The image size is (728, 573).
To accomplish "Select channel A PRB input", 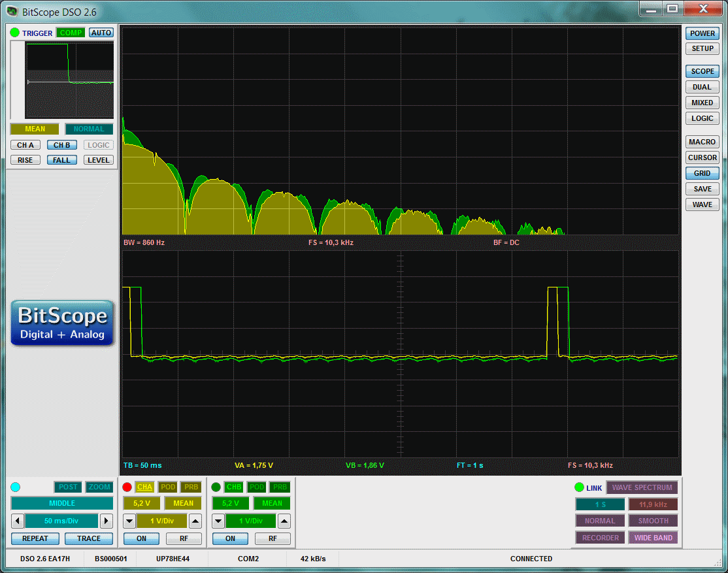I will [x=191, y=487].
